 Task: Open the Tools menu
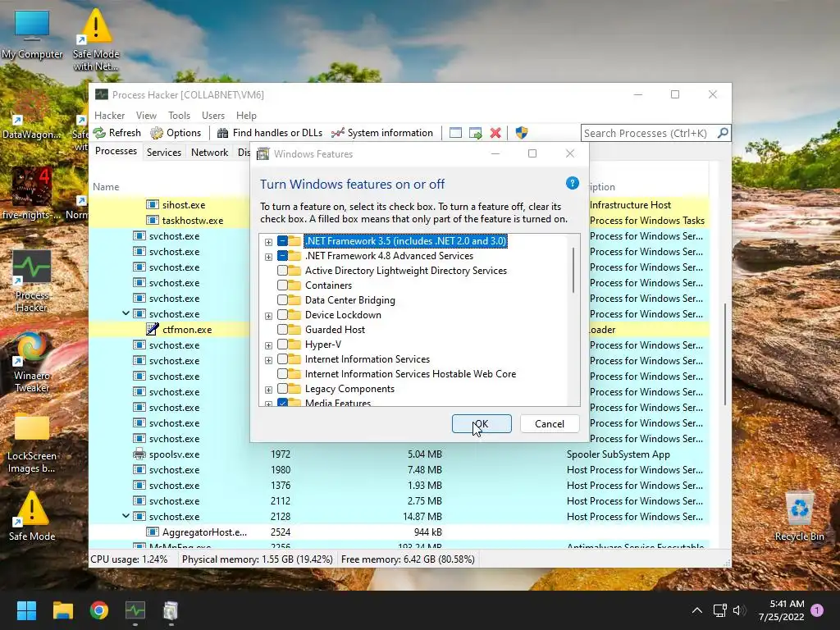[x=179, y=115]
